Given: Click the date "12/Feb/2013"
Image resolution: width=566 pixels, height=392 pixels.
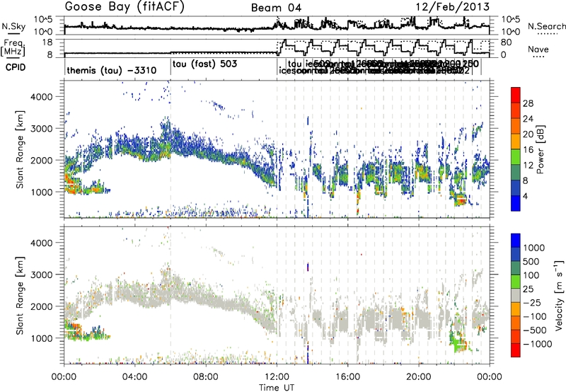Looking at the screenshot, I should (453, 7).
